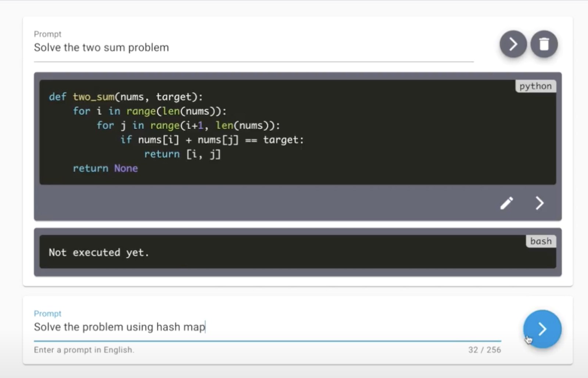Click the gray 'Prompt' label in the top card
Image resolution: width=588 pixels, height=378 pixels.
47,34
